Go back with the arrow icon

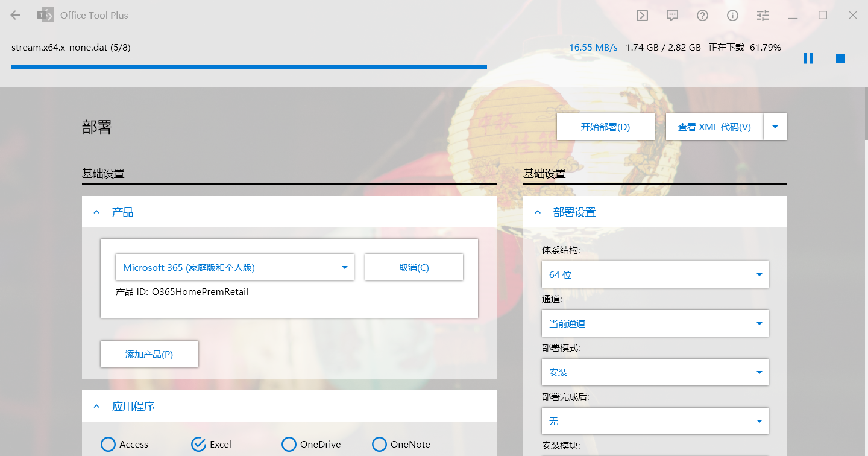(15, 16)
